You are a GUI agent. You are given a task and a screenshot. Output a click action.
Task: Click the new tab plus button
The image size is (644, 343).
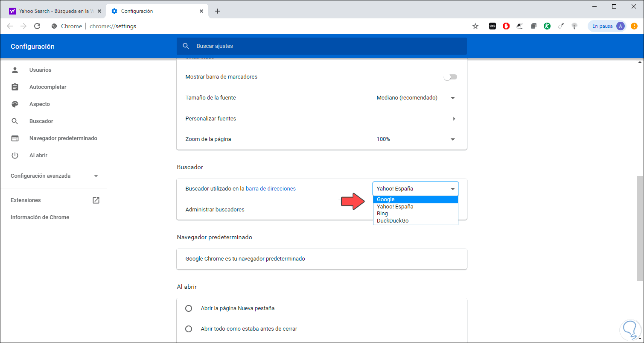(218, 11)
